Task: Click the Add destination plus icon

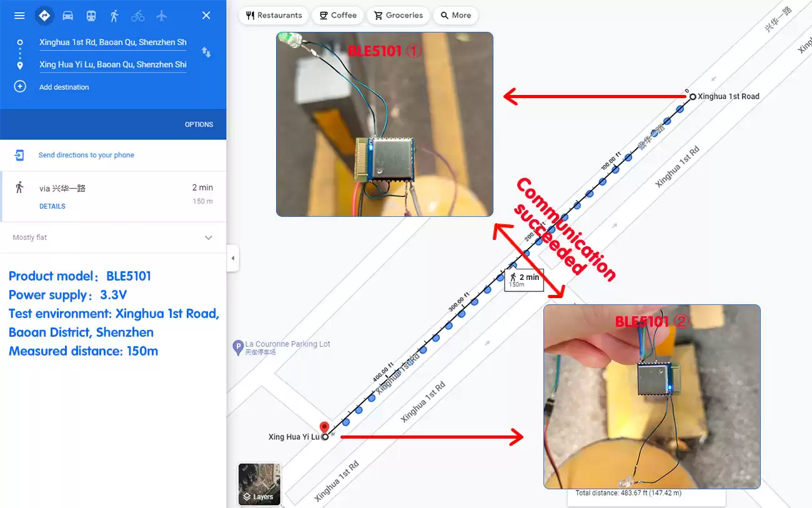Action: [19, 87]
